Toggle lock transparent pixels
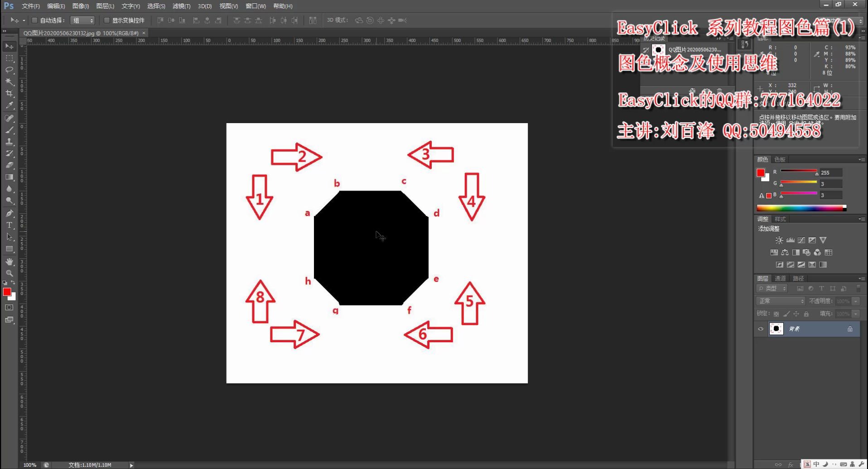Viewport: 868px width, 469px height. 776,314
